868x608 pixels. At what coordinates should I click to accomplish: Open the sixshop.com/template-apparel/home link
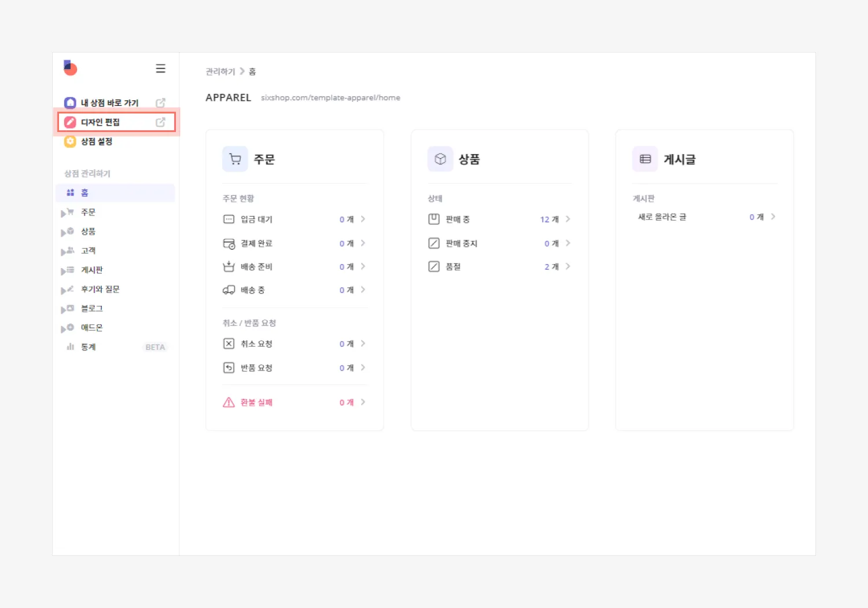tap(330, 98)
